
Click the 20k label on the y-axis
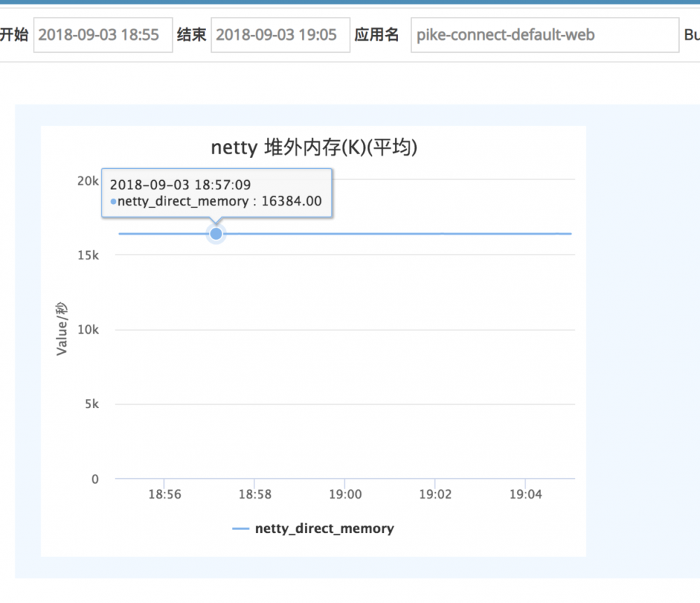87,181
